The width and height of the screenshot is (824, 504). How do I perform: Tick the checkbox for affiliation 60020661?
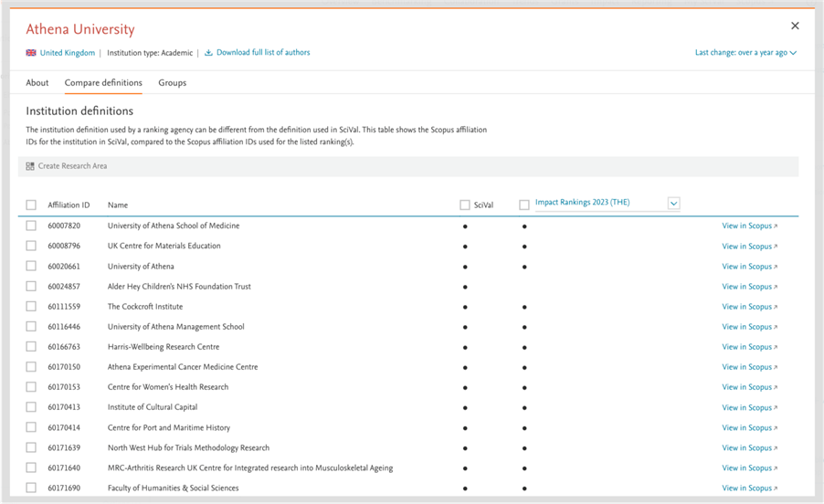click(x=31, y=266)
